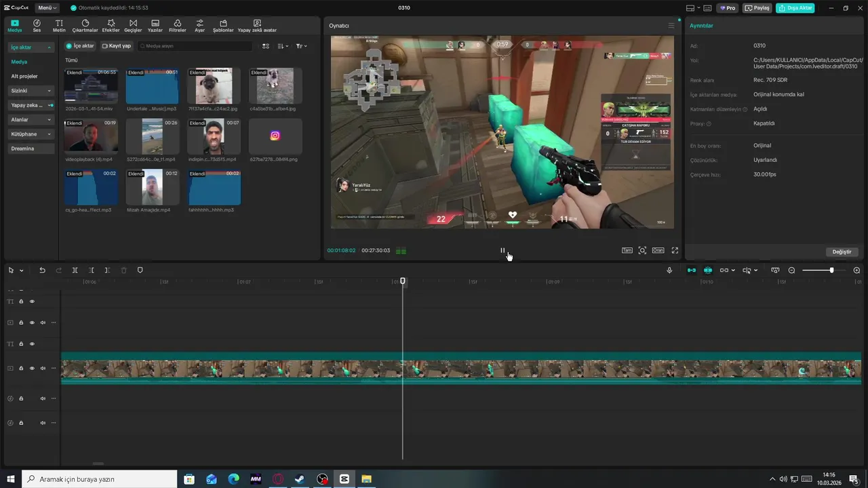Toggle main track magnet
This screenshot has width=868, height=488.
tap(692, 270)
